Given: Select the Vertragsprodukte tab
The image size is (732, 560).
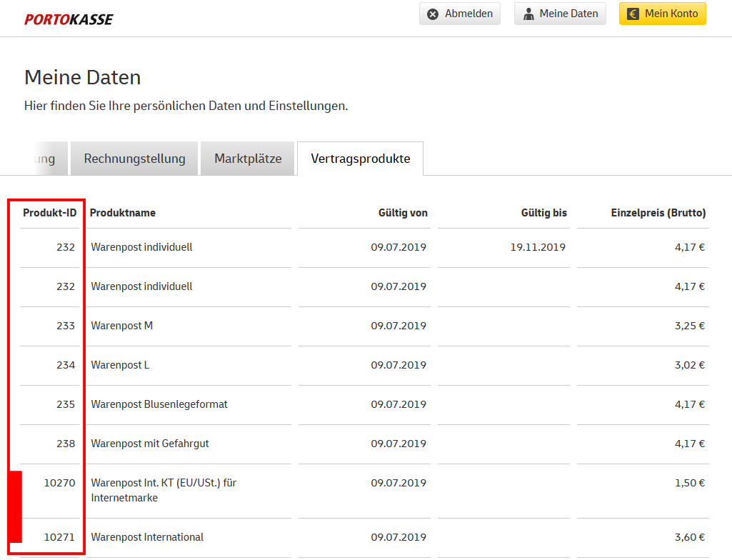Looking at the screenshot, I should point(361,159).
